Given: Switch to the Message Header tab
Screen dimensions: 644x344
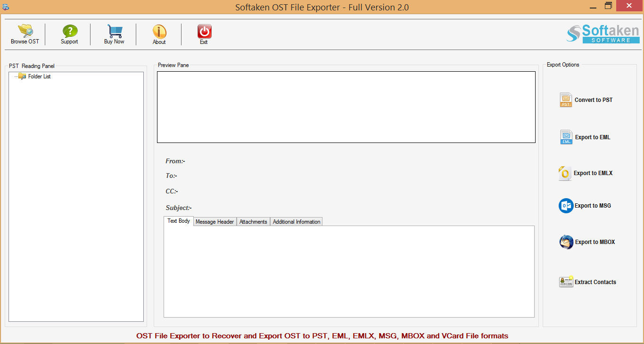Looking at the screenshot, I should point(215,222).
